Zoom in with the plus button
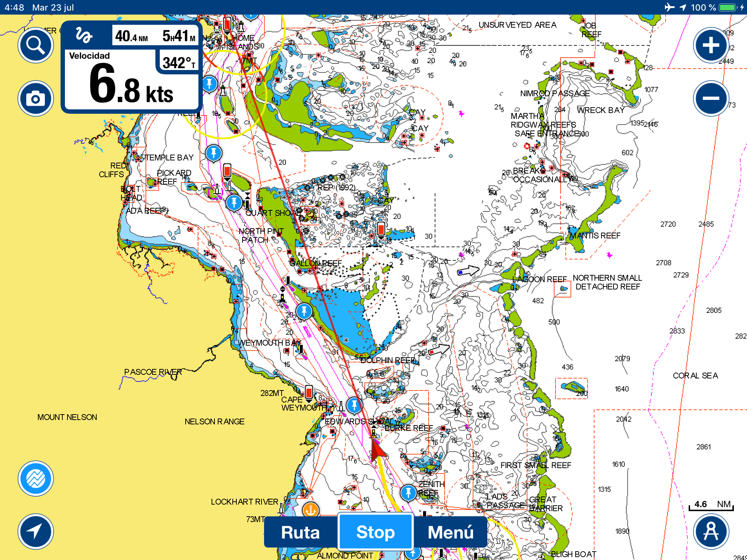The image size is (747, 560). pos(711,45)
